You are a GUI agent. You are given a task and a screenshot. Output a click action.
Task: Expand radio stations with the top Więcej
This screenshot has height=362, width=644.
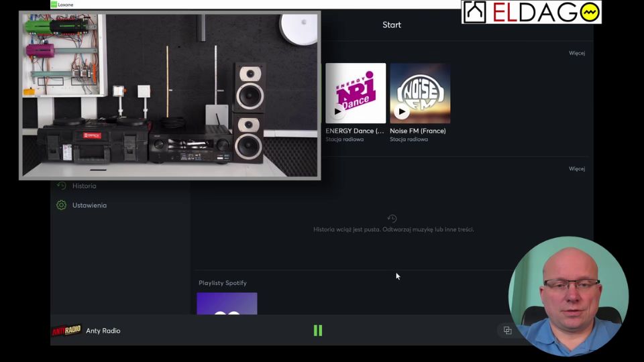click(576, 53)
